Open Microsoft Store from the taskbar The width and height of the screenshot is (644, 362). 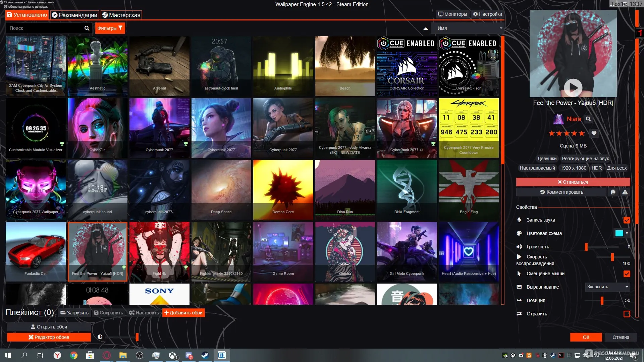point(90,355)
